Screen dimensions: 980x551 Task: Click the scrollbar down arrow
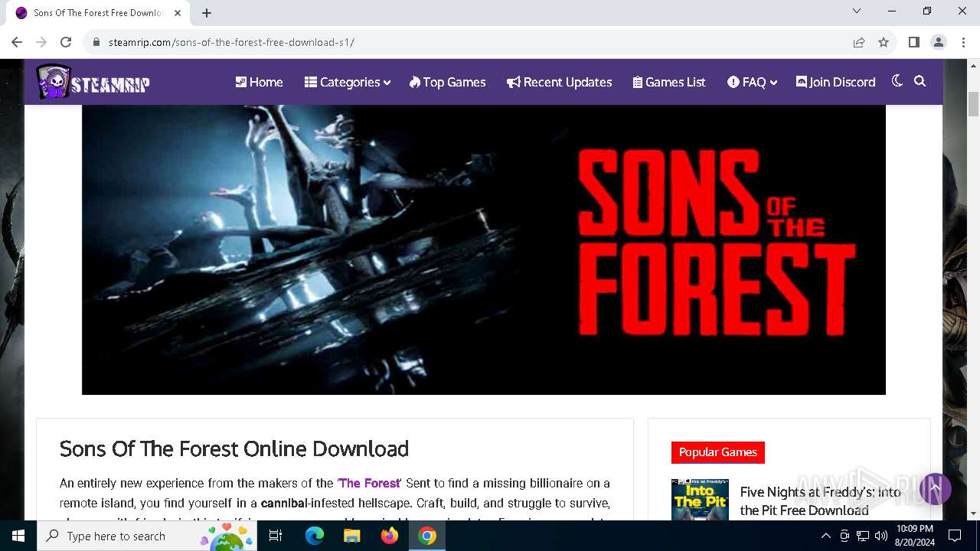(x=974, y=514)
